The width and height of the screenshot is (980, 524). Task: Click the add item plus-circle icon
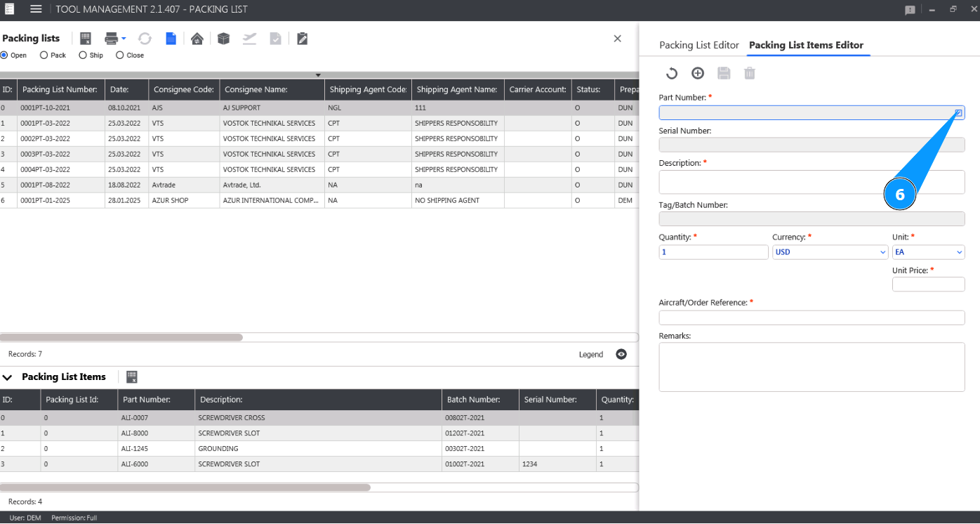(698, 73)
